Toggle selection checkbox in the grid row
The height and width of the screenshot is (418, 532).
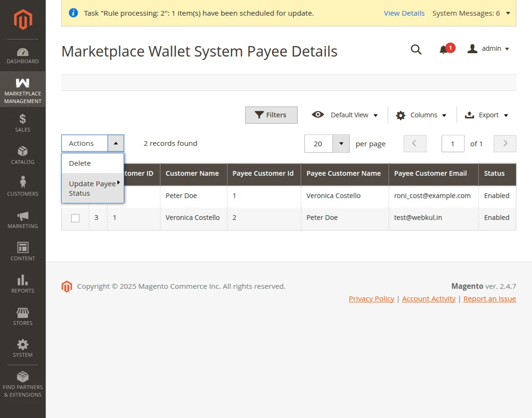[x=75, y=218]
